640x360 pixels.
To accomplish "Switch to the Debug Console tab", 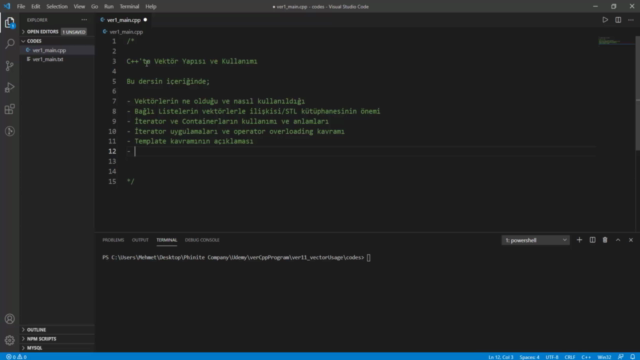I will 202,240.
